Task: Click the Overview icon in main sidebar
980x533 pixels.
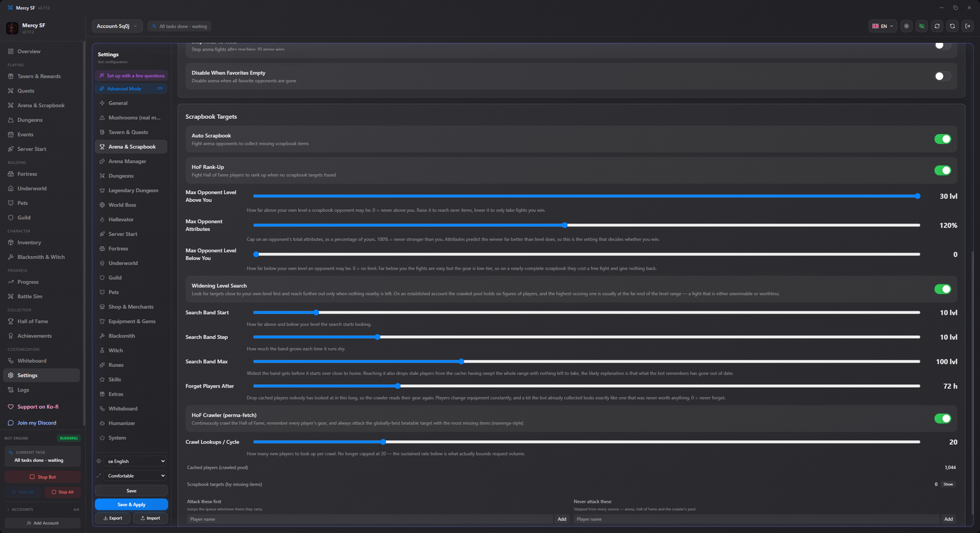Action: click(x=11, y=51)
